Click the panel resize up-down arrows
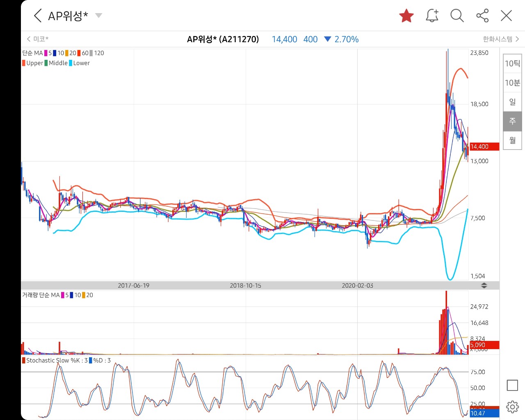The width and height of the screenshot is (525, 420). [484, 286]
